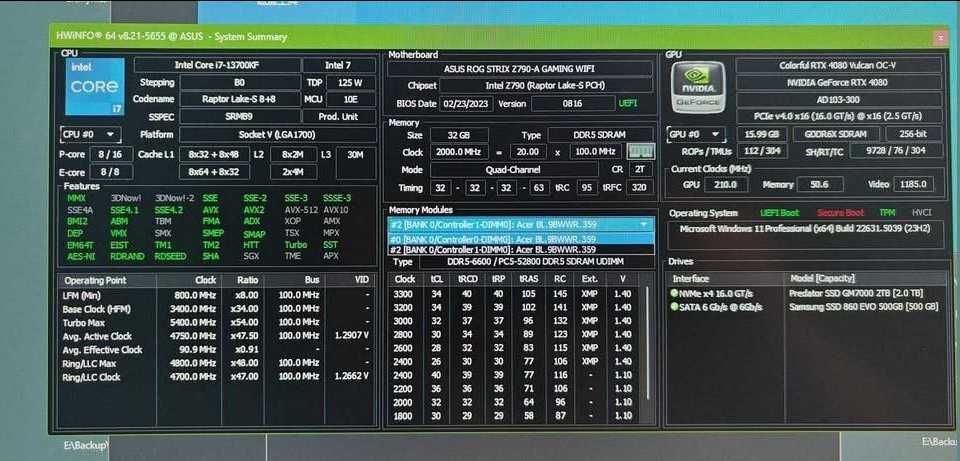This screenshot has width=960, height=461.
Task: Click the NVIDIA GeForce RTX 4080 field
Action: pos(839,83)
